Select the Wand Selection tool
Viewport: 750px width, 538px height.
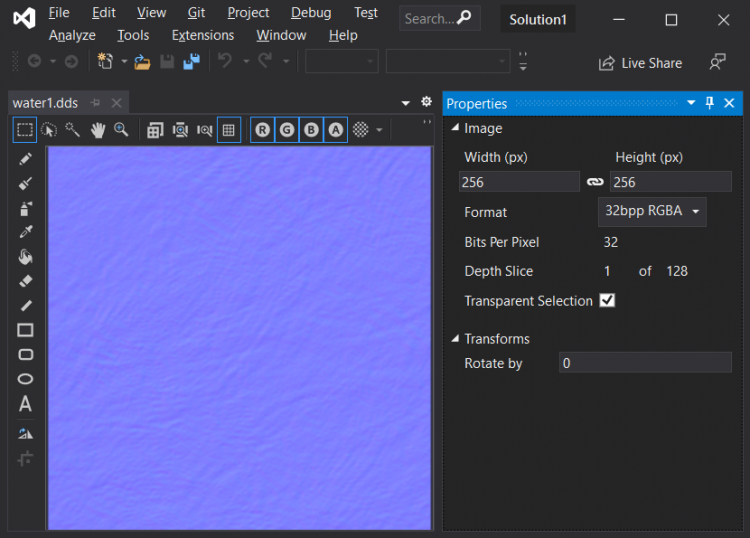point(73,130)
